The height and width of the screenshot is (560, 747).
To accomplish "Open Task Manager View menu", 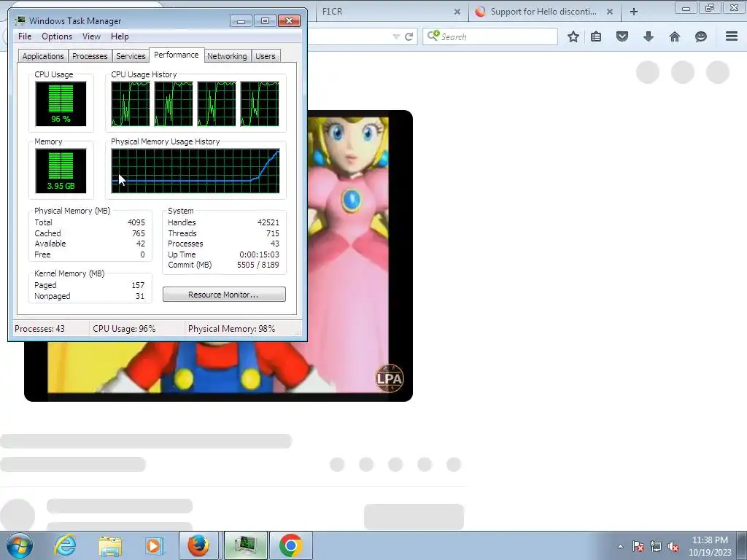I will click(91, 36).
